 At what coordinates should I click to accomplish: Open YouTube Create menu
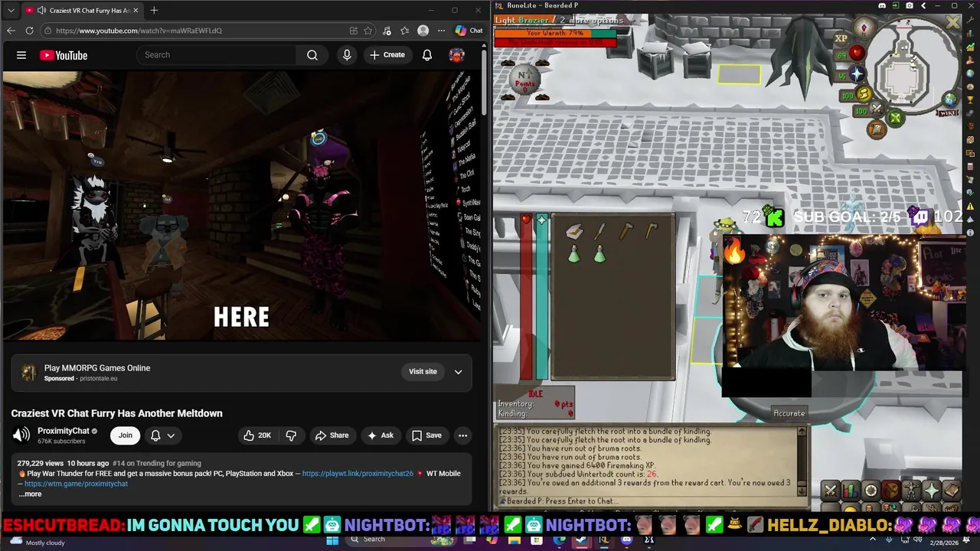(387, 55)
